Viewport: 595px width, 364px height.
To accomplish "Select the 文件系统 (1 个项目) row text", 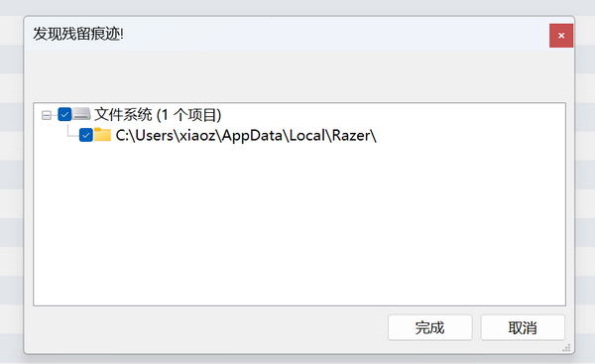I will pyautogui.click(x=158, y=115).
